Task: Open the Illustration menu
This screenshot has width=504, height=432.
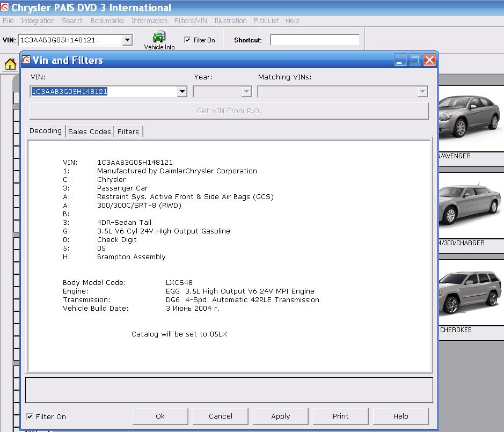Action: [230, 20]
